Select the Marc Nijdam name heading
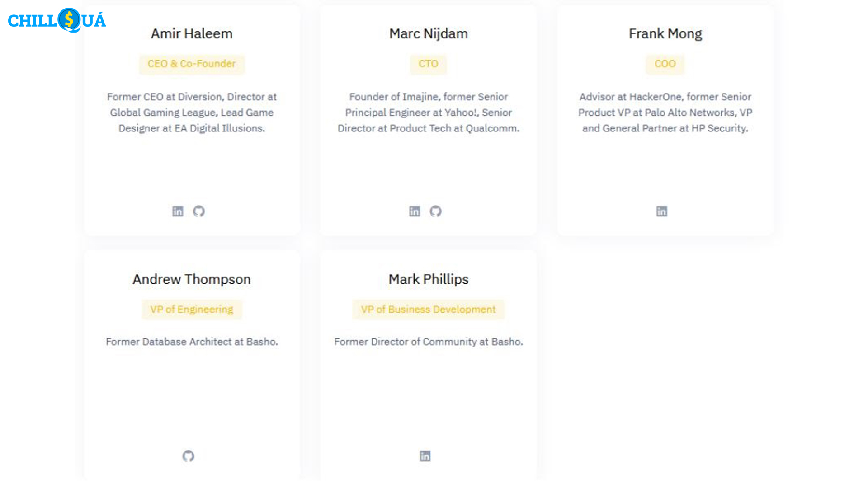Screen dimensions: 868x488 click(429, 33)
